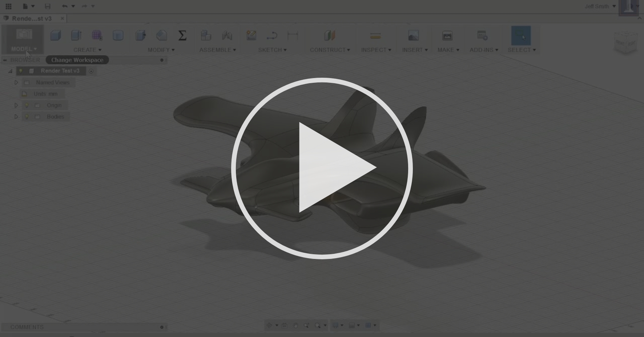The height and width of the screenshot is (337, 644).
Task: Expand the Origin folder
Action: [16, 105]
